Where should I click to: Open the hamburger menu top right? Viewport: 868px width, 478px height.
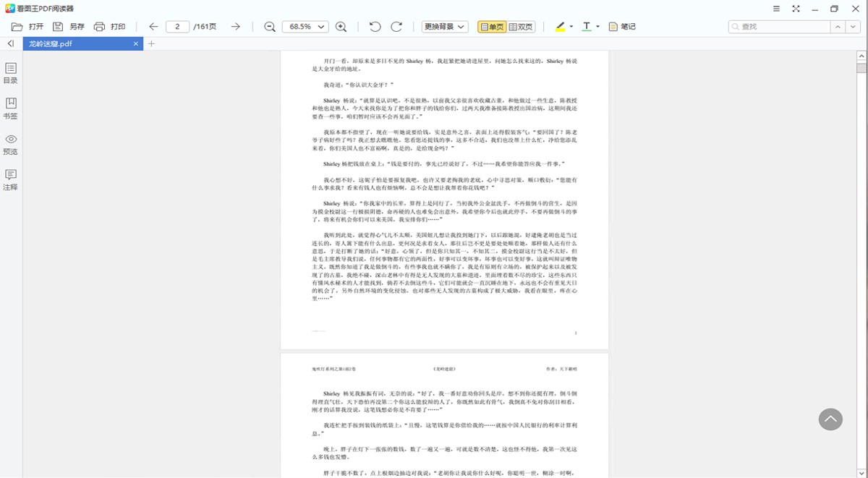coord(777,9)
